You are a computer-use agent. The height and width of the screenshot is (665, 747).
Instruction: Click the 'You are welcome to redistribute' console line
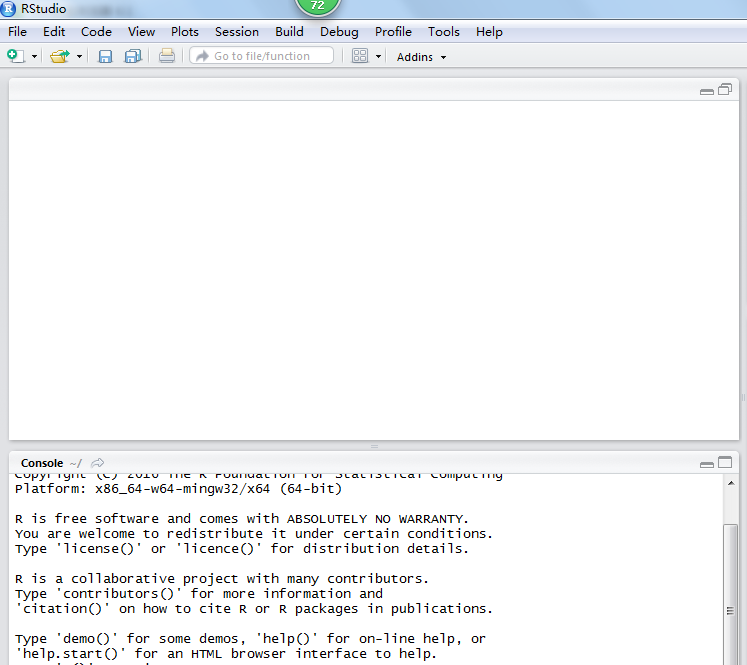pos(253,534)
